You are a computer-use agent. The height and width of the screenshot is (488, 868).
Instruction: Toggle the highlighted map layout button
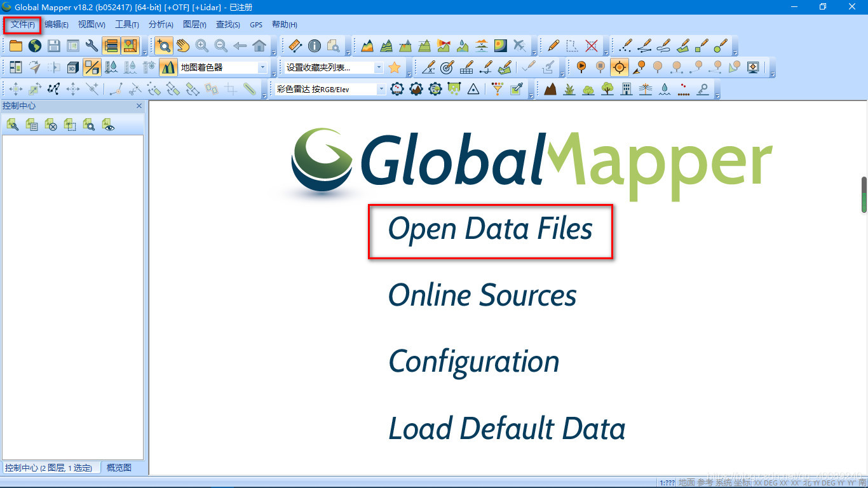coord(130,46)
